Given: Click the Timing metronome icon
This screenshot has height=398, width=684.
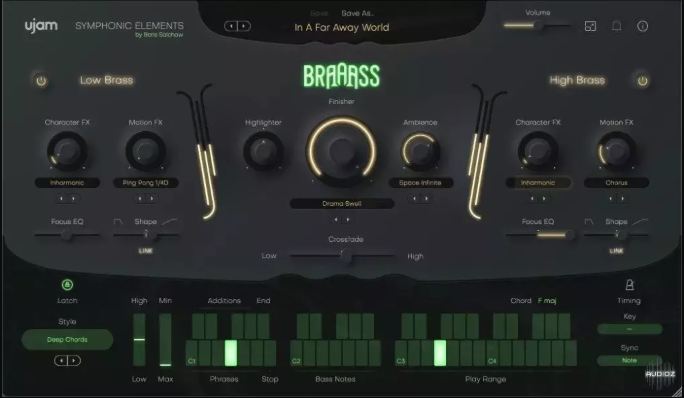Looking at the screenshot, I should click(629, 285).
